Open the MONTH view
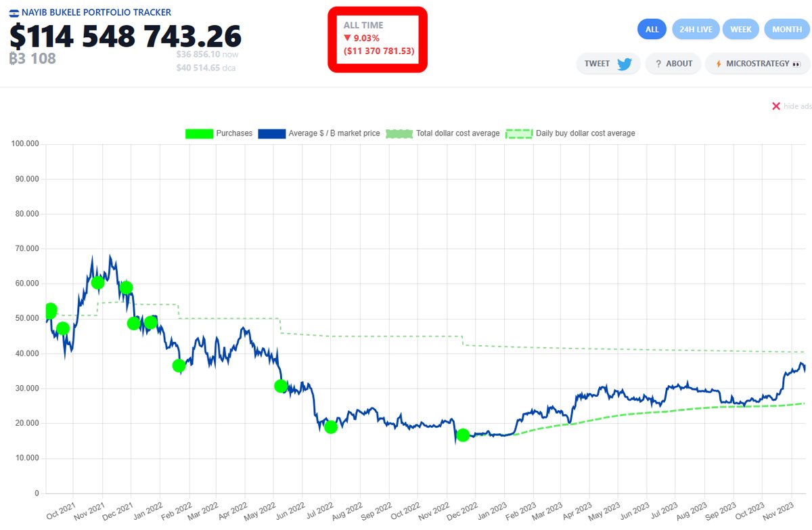812x530 pixels. coord(786,29)
